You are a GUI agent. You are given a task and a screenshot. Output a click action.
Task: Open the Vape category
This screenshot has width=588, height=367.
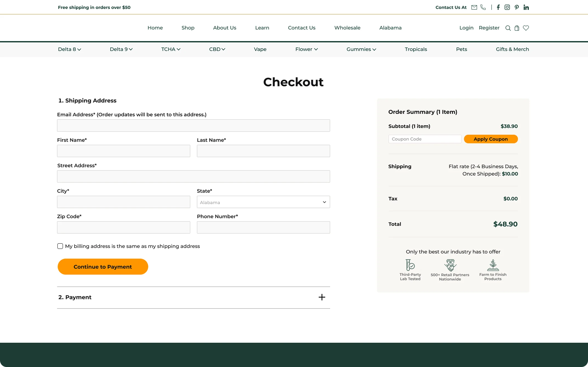260,49
